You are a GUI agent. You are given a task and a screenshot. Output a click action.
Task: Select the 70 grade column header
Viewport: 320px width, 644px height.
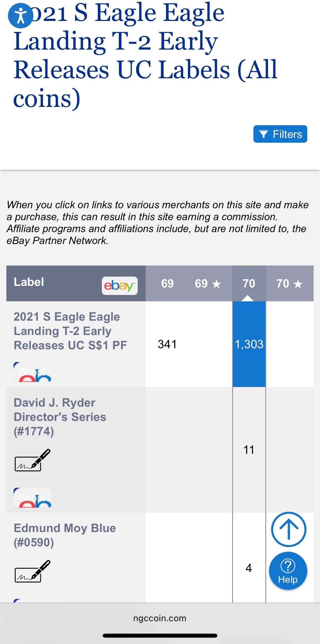pos(249,284)
